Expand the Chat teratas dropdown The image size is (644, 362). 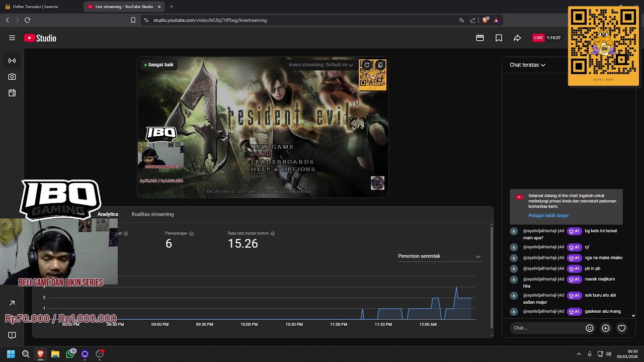[527, 65]
